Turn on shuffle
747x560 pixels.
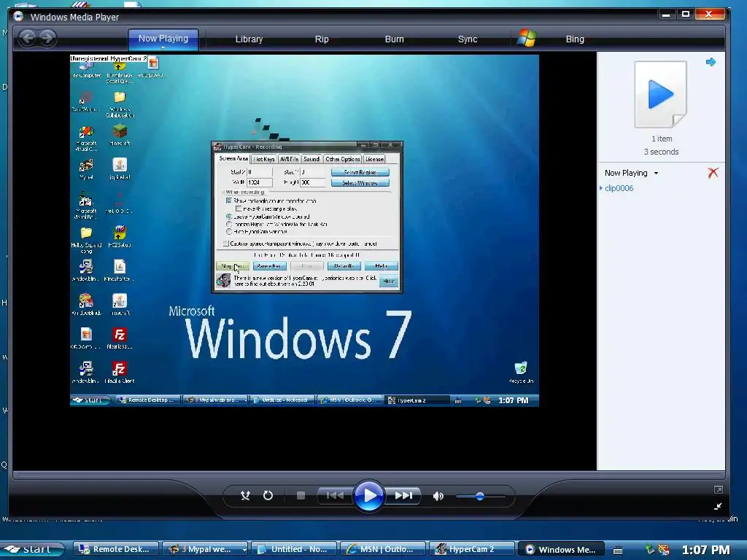tap(245, 496)
